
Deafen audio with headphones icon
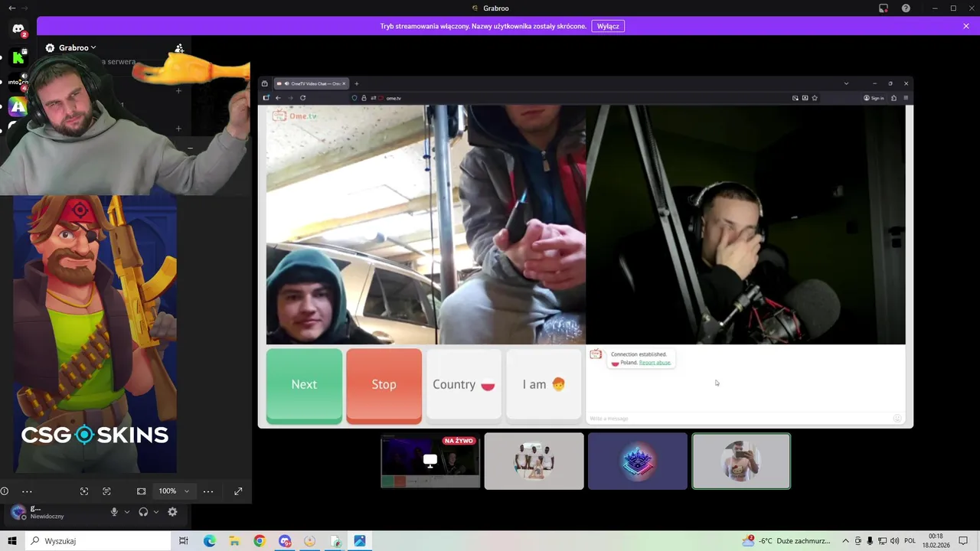[x=143, y=512]
